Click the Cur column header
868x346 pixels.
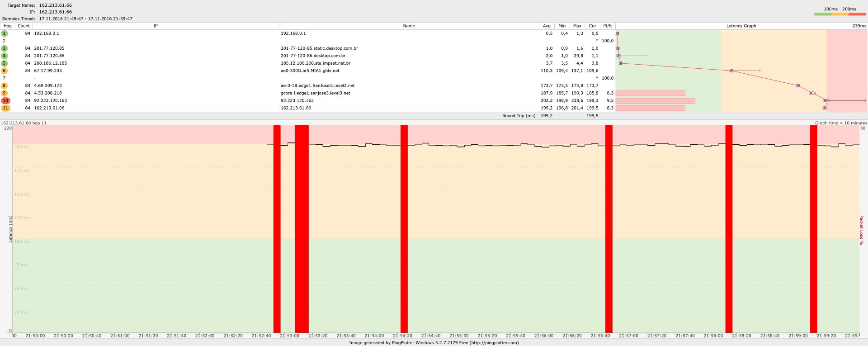click(593, 26)
